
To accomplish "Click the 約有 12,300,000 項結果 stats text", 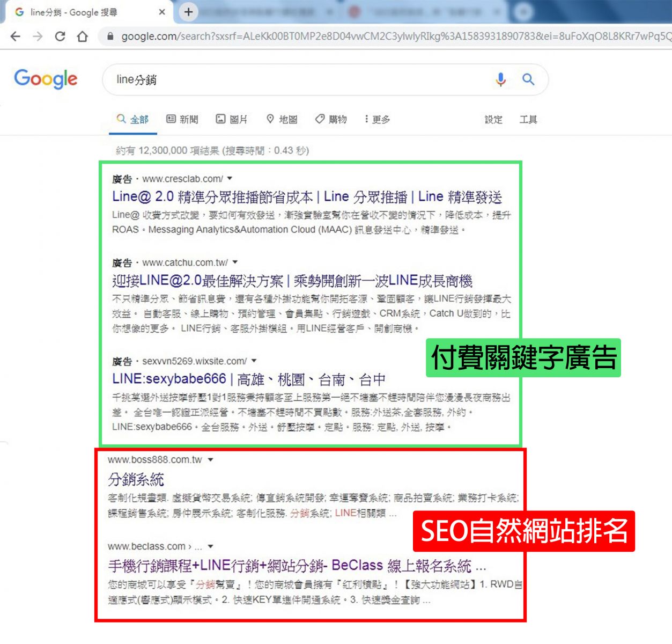I will pyautogui.click(x=212, y=151).
